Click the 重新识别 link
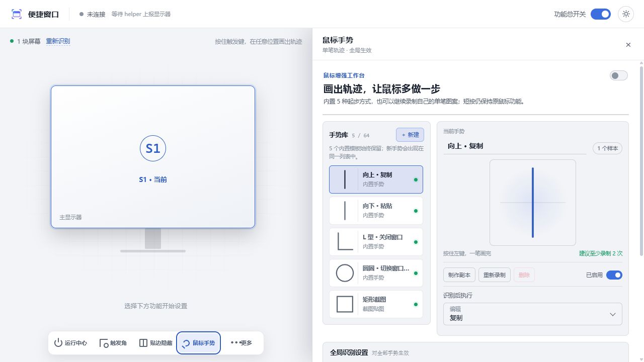 pos(58,41)
